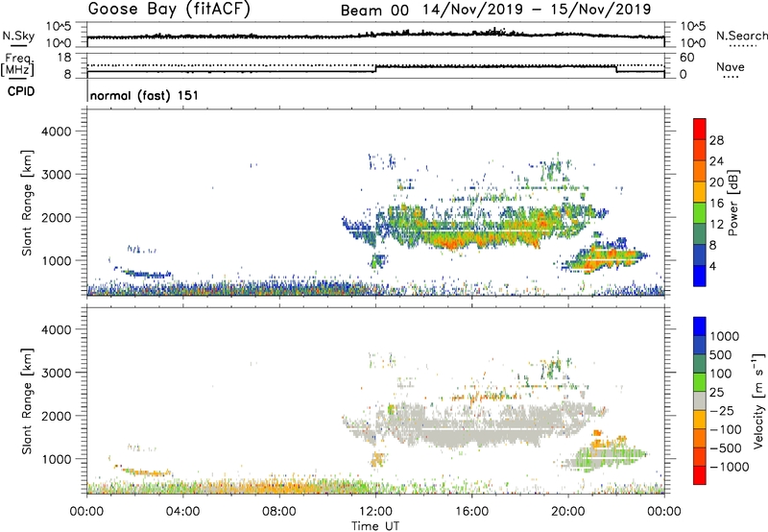Select the 'Beam 00' label in header

[374, 11]
